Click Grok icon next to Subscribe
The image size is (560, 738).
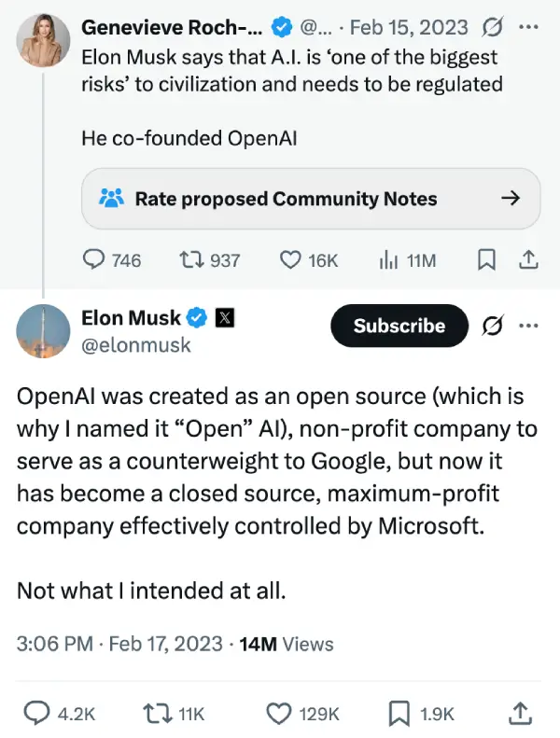[x=492, y=326]
